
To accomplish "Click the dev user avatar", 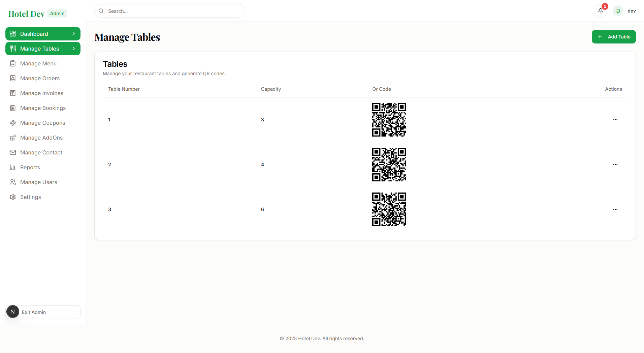I will tap(618, 11).
